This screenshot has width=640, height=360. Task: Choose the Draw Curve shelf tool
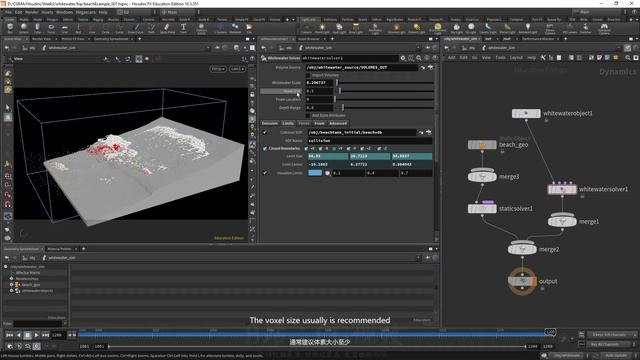click(x=136, y=28)
